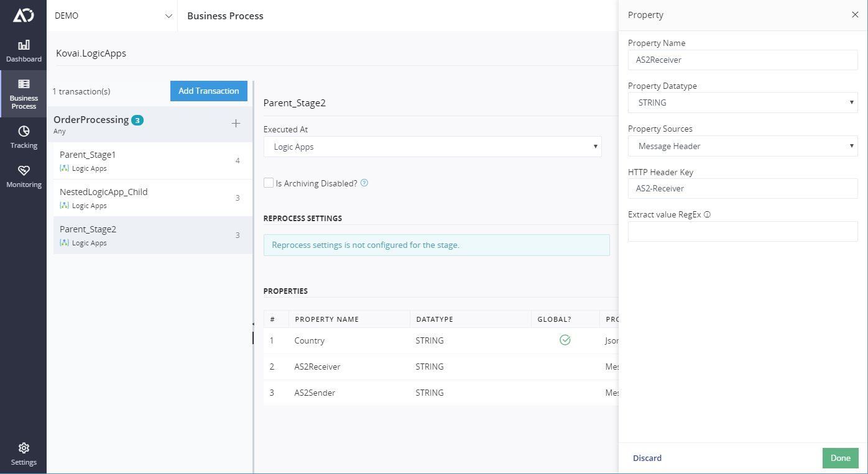Toggle the Is Archiving Disabled checkbox
The image size is (868, 474).
(x=269, y=183)
